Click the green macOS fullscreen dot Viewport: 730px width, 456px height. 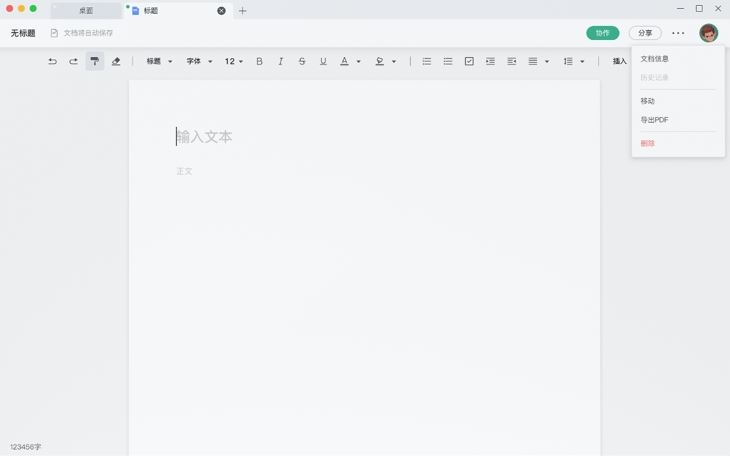[x=33, y=8]
